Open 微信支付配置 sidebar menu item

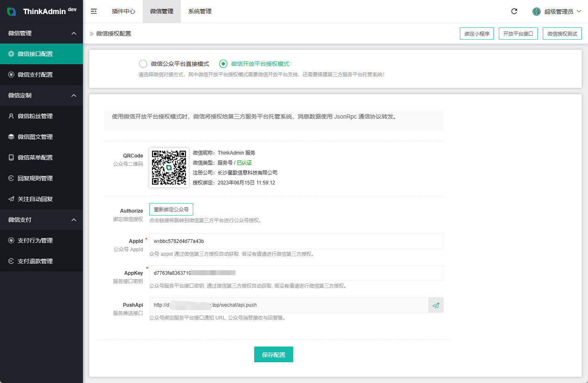(41, 75)
